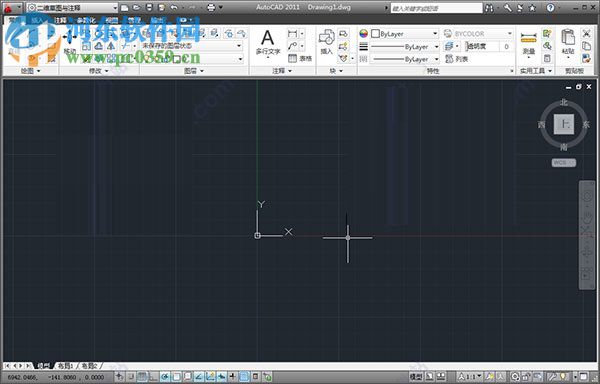Toggle snap mode in status bar
The image size is (600, 384).
131,377
